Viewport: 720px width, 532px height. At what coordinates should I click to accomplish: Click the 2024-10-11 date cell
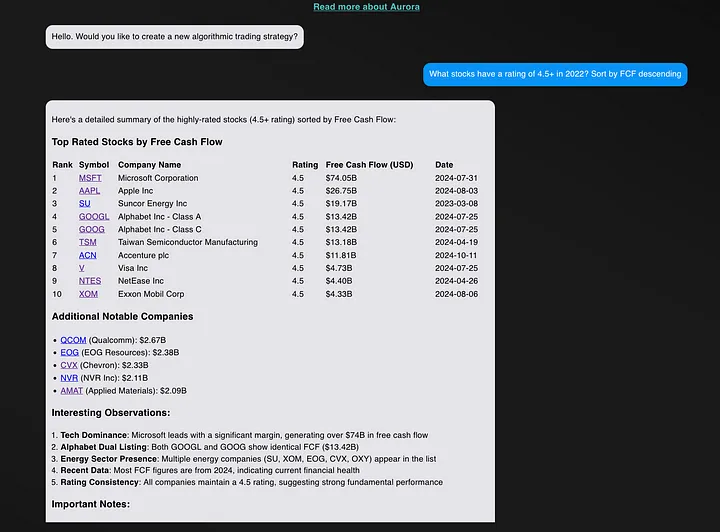[456, 255]
